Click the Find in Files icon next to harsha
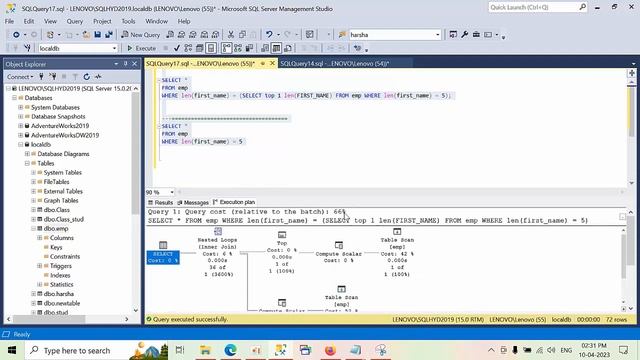 (342, 35)
